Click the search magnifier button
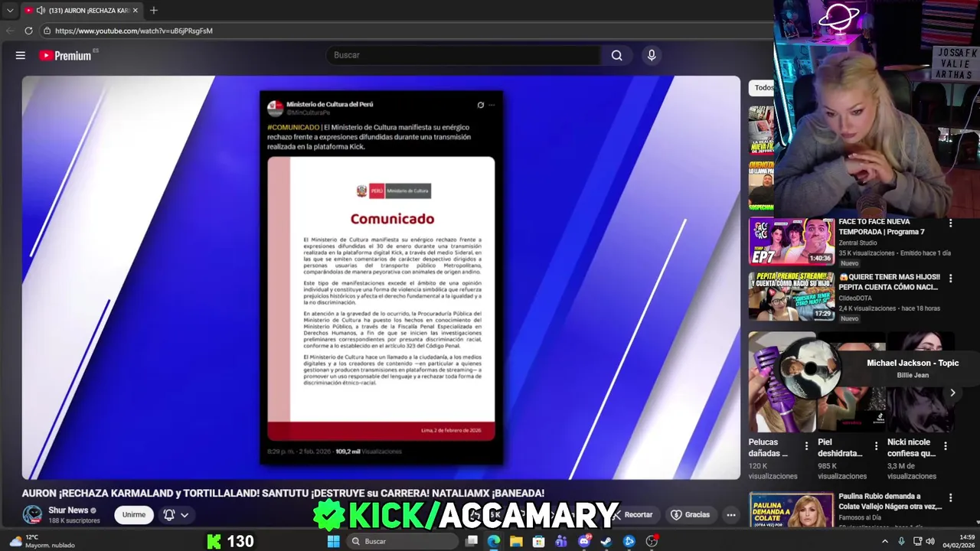The height and width of the screenshot is (551, 980). (x=616, y=55)
